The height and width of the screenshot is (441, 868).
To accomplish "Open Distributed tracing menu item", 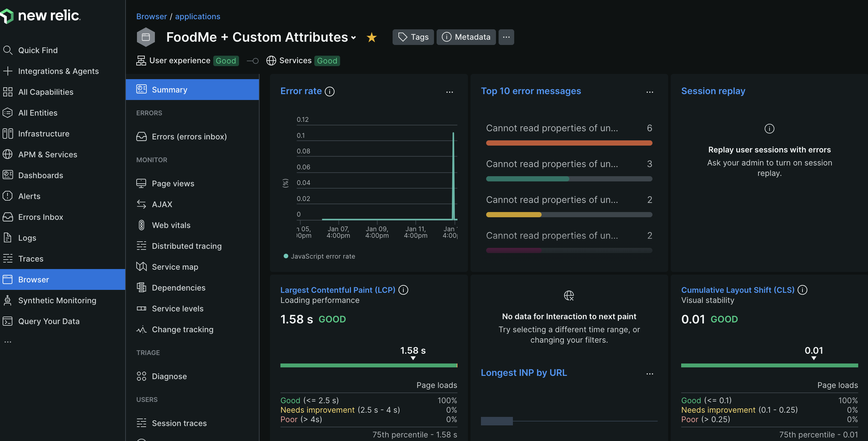I will [192, 246].
